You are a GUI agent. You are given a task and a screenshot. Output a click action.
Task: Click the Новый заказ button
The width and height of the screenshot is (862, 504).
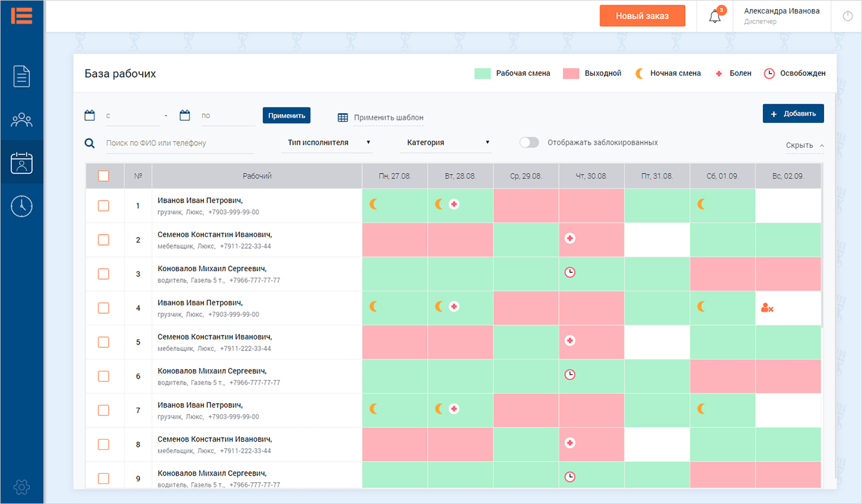coord(642,16)
